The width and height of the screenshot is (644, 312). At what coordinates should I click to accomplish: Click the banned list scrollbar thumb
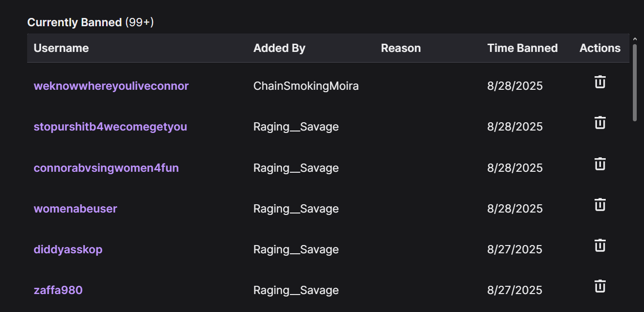(x=635, y=82)
